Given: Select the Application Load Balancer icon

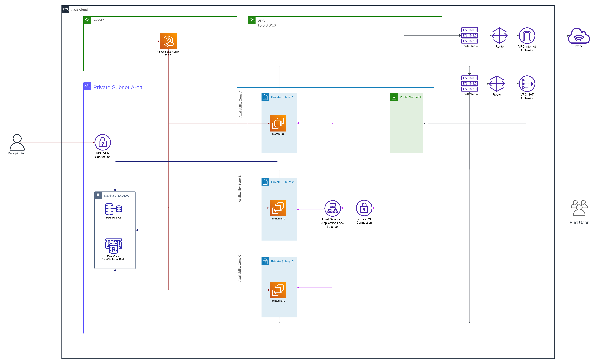Looking at the screenshot, I should [333, 208].
